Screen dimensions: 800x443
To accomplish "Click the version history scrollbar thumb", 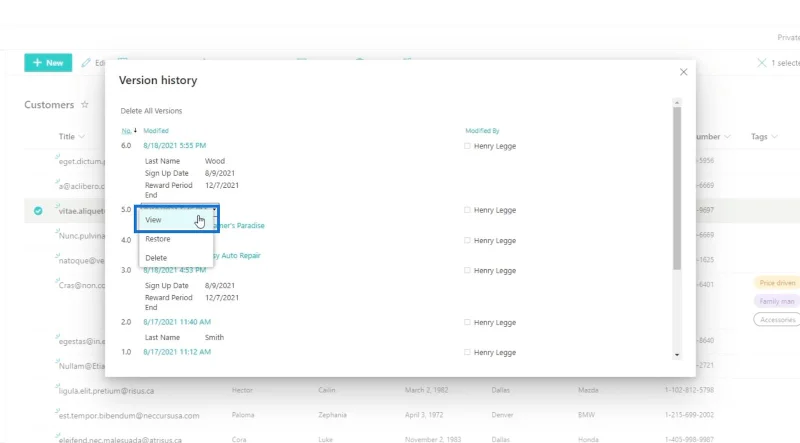I will pyautogui.click(x=677, y=188).
